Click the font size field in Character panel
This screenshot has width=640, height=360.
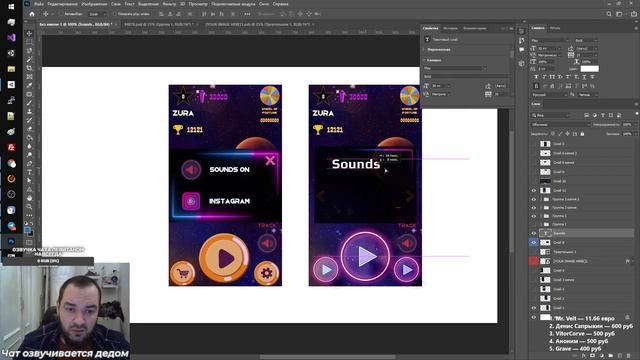(x=551, y=49)
